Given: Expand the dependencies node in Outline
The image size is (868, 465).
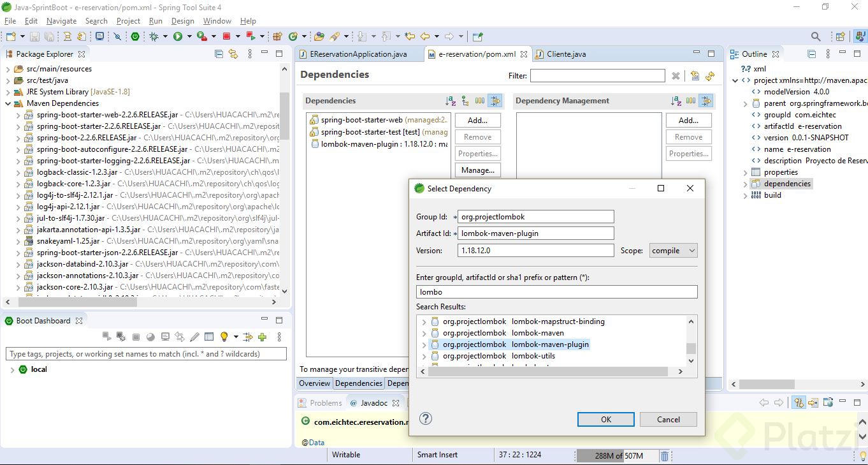Looking at the screenshot, I should (x=746, y=184).
